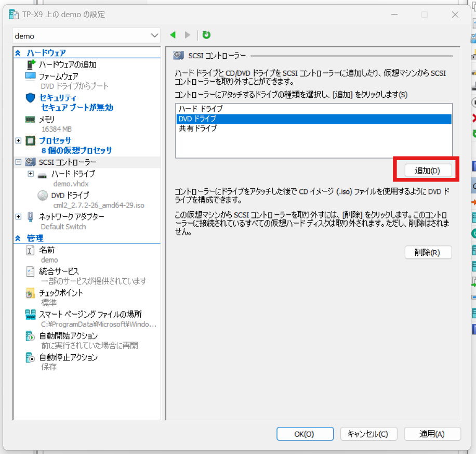Viewport: 476px width, 454px height.
Task: Click Default Switch under network adapter
Action: pos(63,227)
